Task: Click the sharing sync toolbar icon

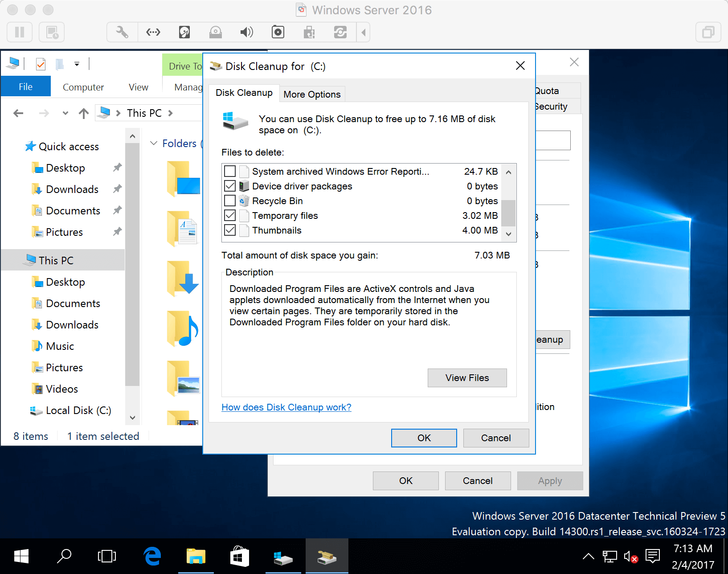Action: click(340, 32)
